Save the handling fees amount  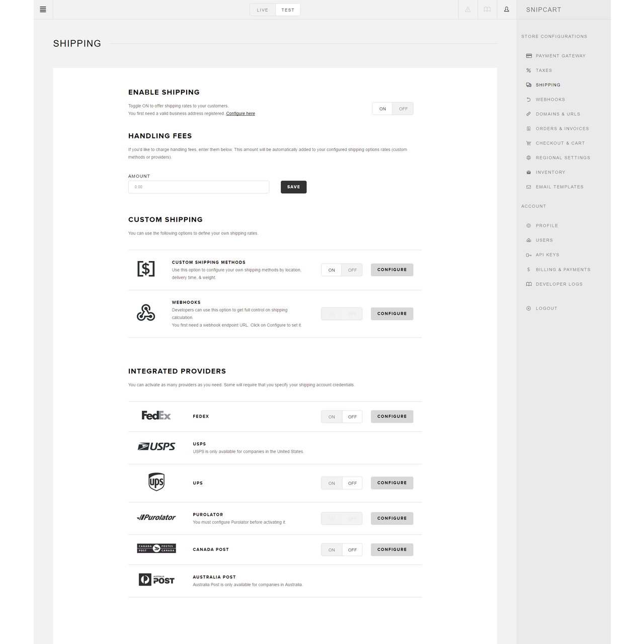(x=293, y=187)
